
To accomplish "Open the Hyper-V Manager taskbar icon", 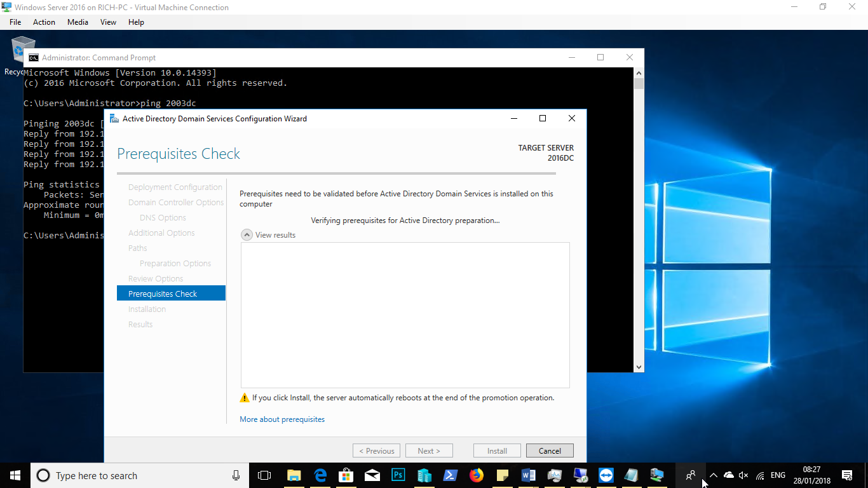I will (424, 475).
